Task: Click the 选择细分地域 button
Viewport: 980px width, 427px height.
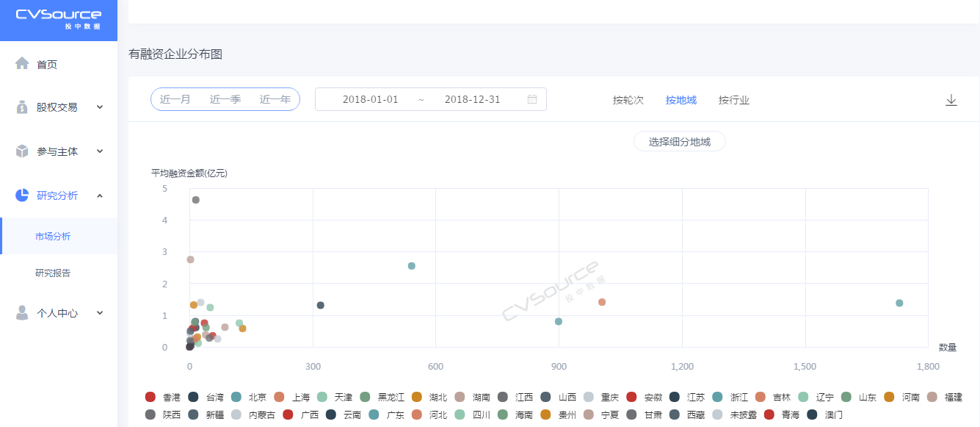Action: 679,142
